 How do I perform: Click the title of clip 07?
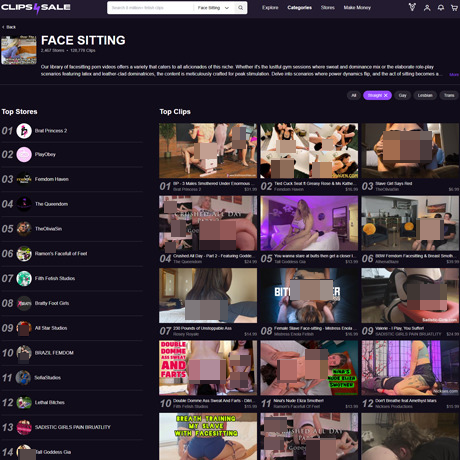(x=201, y=328)
